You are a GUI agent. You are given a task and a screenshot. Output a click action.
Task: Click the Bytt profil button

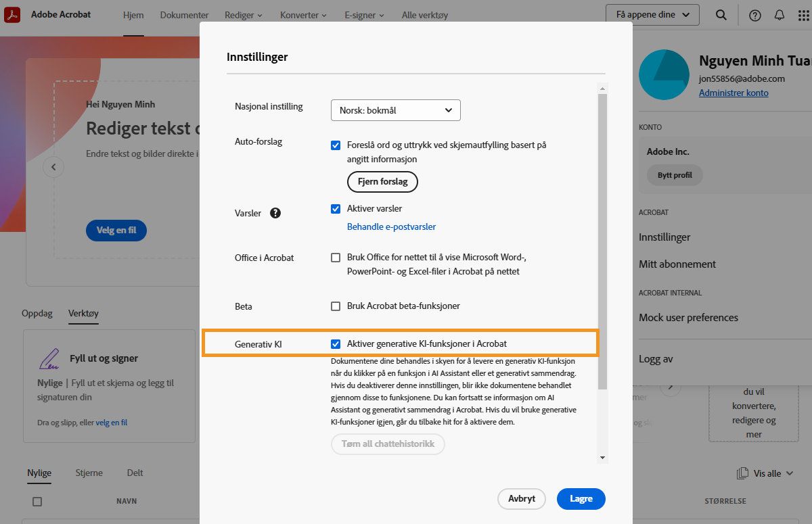675,175
